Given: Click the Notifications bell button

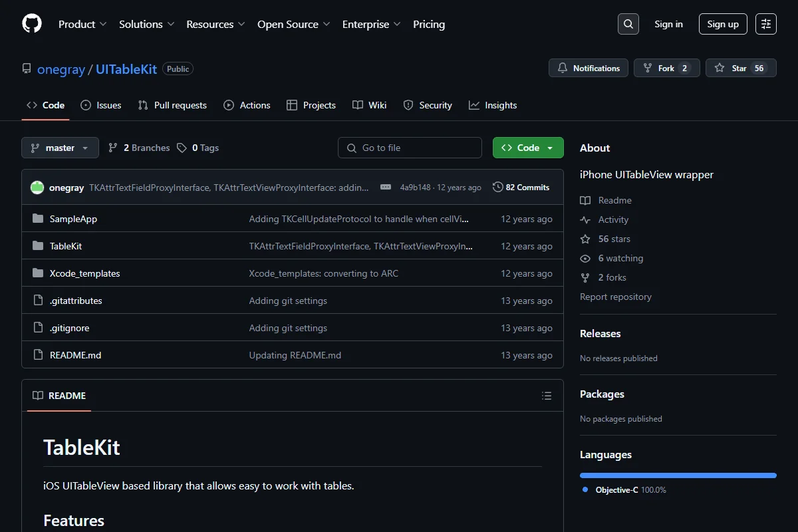Looking at the screenshot, I should [589, 68].
